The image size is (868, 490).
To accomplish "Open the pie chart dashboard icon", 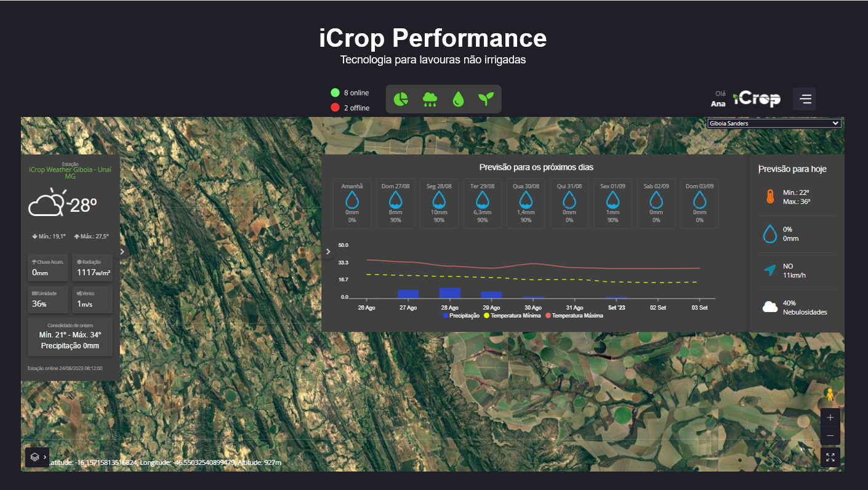I will click(401, 99).
